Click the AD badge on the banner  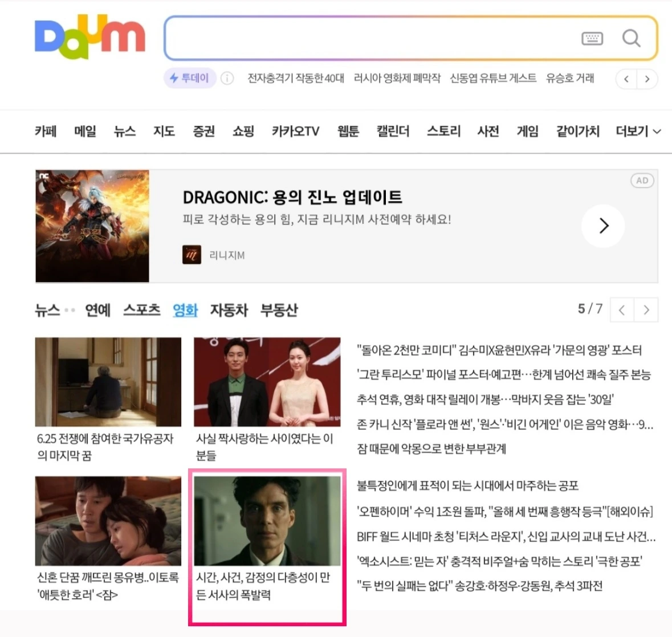(x=642, y=181)
